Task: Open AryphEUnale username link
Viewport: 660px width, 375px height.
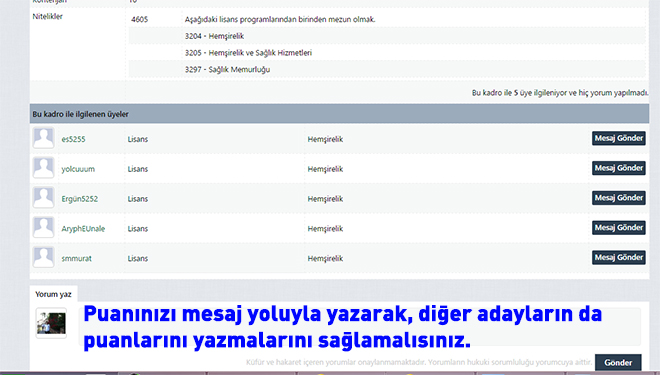Action: click(83, 229)
